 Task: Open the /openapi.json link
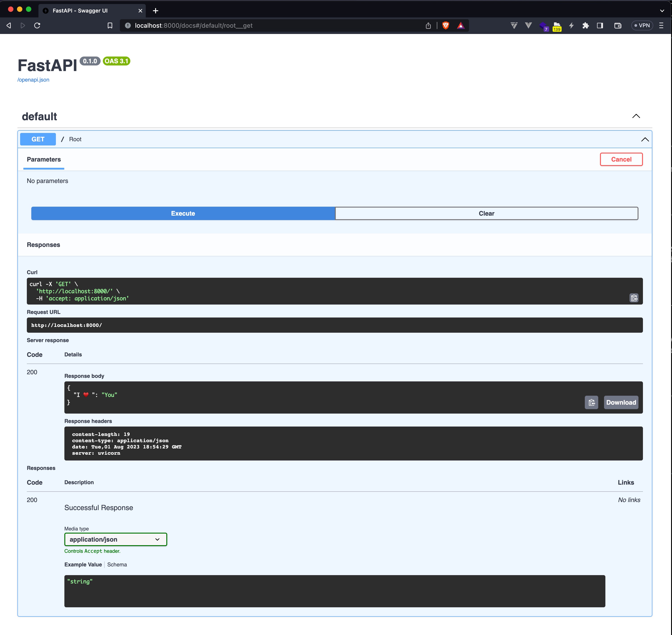pyautogui.click(x=33, y=80)
